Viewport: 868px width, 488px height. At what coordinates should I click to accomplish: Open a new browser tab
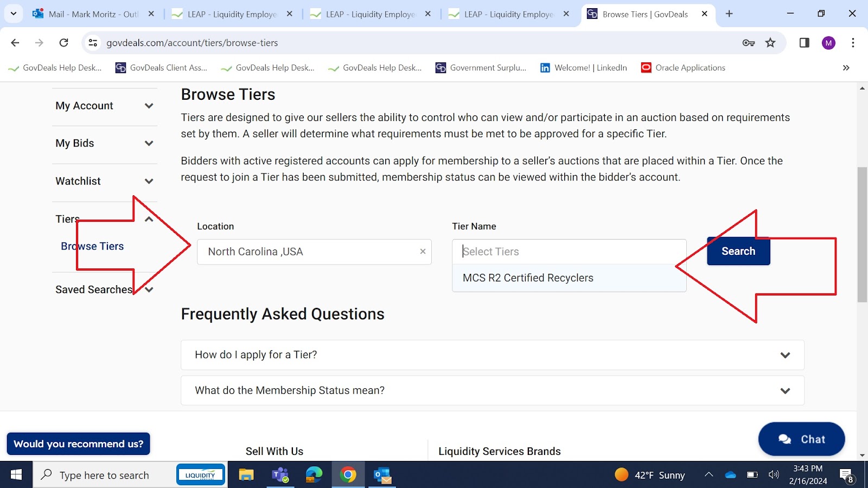729,14
